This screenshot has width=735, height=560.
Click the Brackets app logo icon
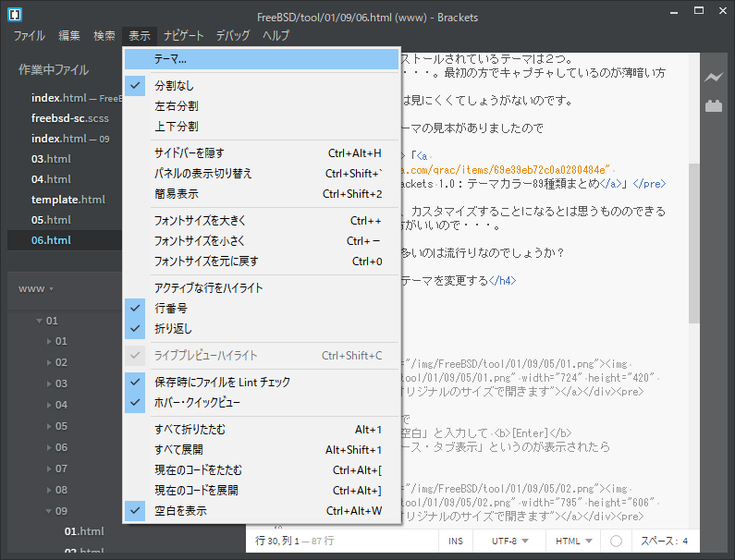click(15, 15)
